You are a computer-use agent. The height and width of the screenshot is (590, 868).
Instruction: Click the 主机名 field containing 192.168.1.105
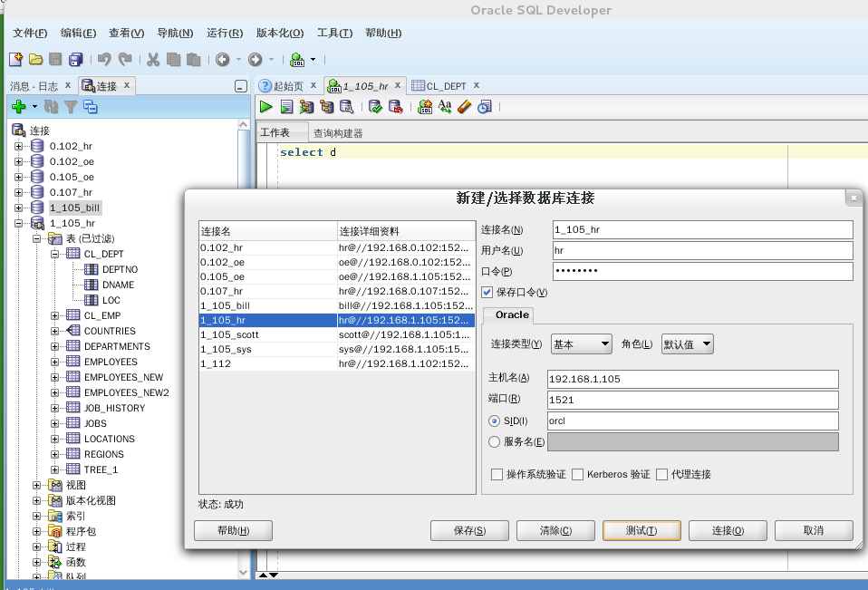[x=692, y=379]
